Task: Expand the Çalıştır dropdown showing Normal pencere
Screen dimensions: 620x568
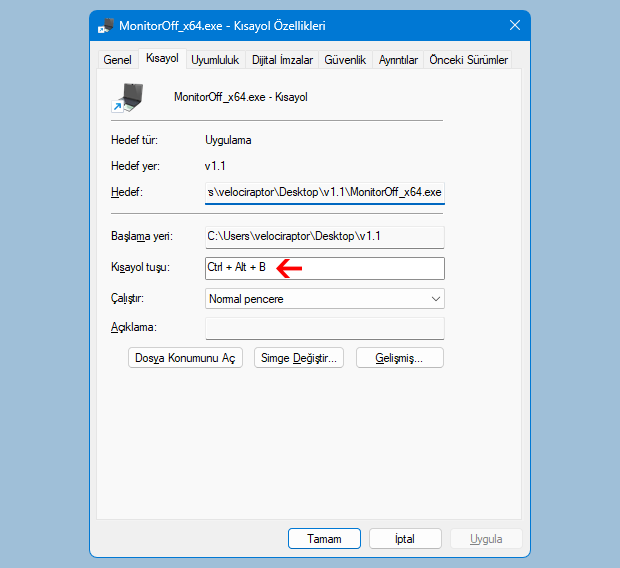Action: pos(324,298)
